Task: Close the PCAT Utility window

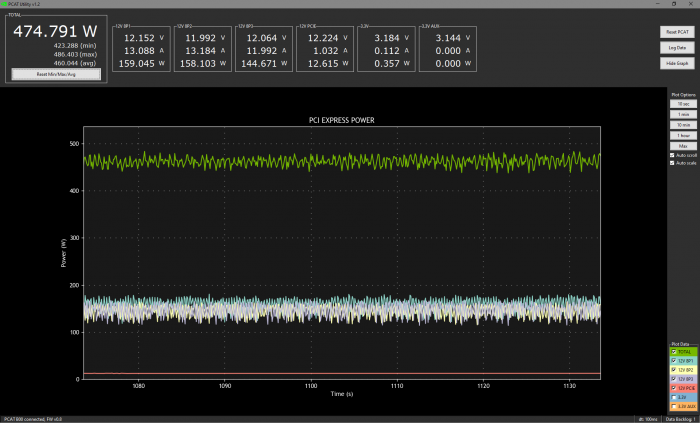Action: pos(691,4)
